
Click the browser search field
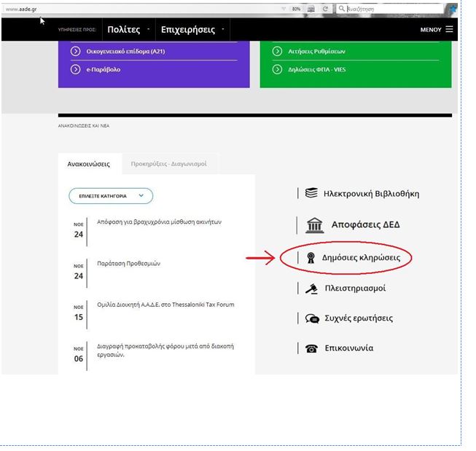tap(390, 9)
